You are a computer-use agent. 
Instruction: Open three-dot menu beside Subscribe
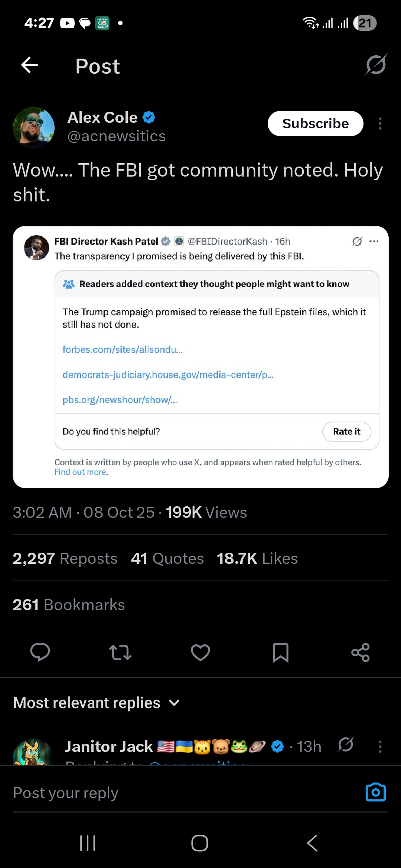tap(380, 124)
